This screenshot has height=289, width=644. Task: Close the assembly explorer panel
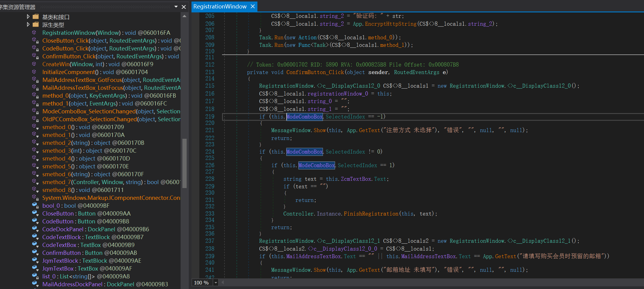click(x=184, y=7)
